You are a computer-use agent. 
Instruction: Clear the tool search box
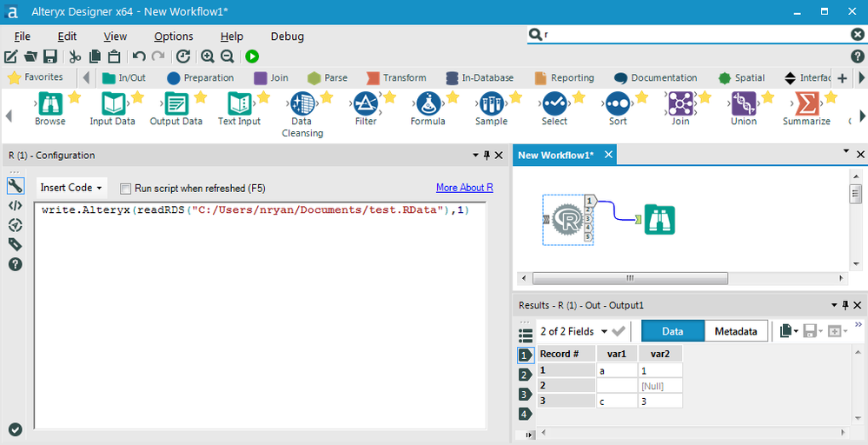tap(857, 34)
